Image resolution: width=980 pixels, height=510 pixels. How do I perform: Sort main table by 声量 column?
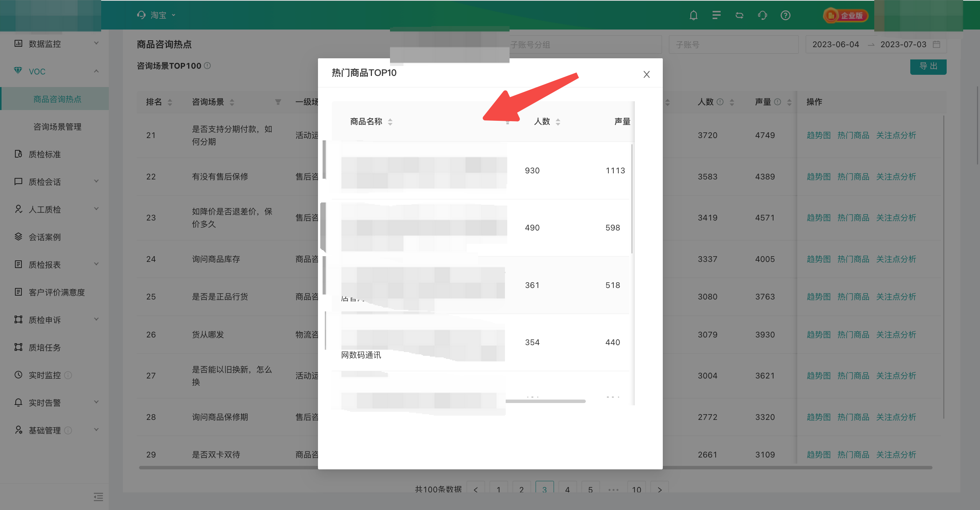[789, 102]
